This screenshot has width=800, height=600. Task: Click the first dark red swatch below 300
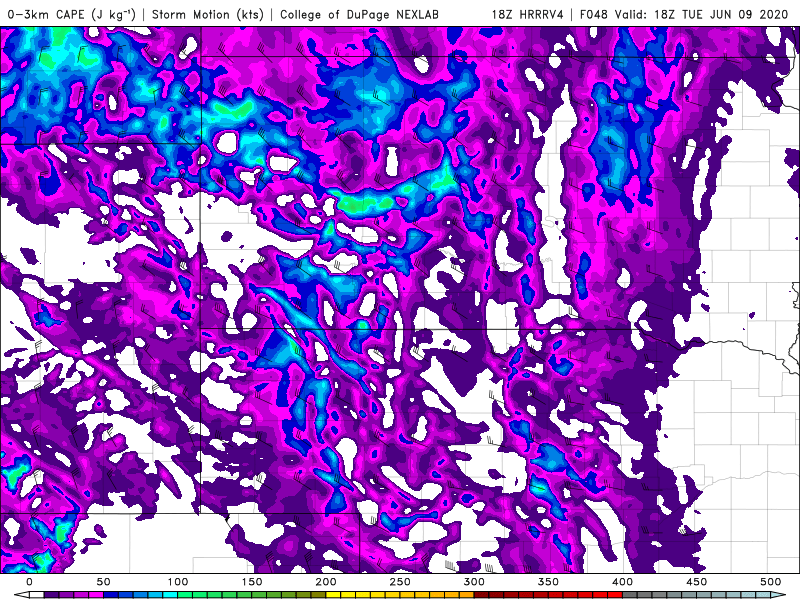[x=482, y=595]
